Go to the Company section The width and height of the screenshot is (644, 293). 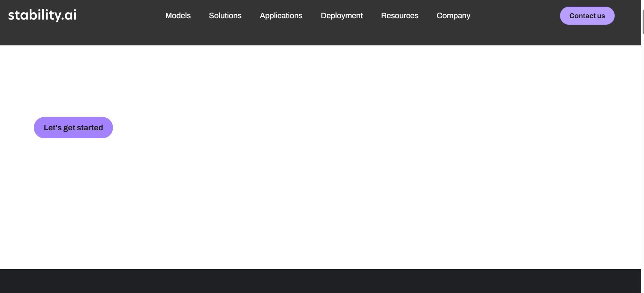(453, 16)
